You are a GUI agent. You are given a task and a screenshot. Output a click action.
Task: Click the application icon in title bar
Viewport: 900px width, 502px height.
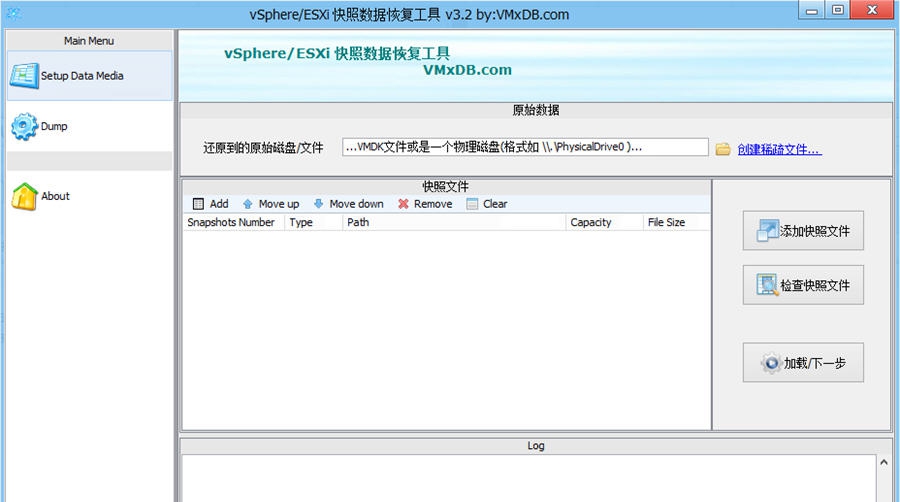pos(14,14)
